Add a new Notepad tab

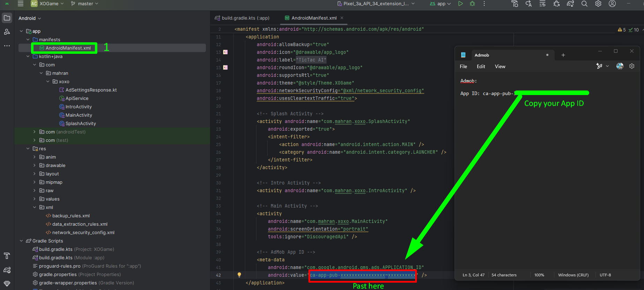pos(563,55)
